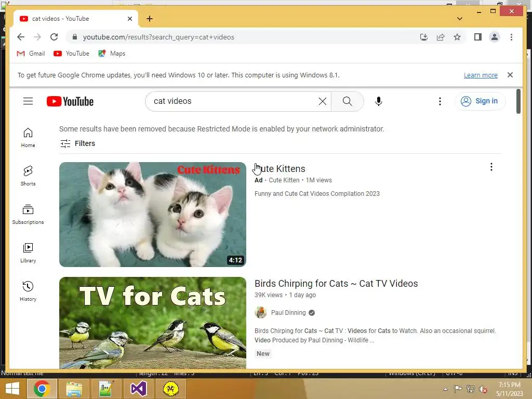Image resolution: width=532 pixels, height=399 pixels.
Task: Click the muted volume tray icon
Action: click(483, 389)
